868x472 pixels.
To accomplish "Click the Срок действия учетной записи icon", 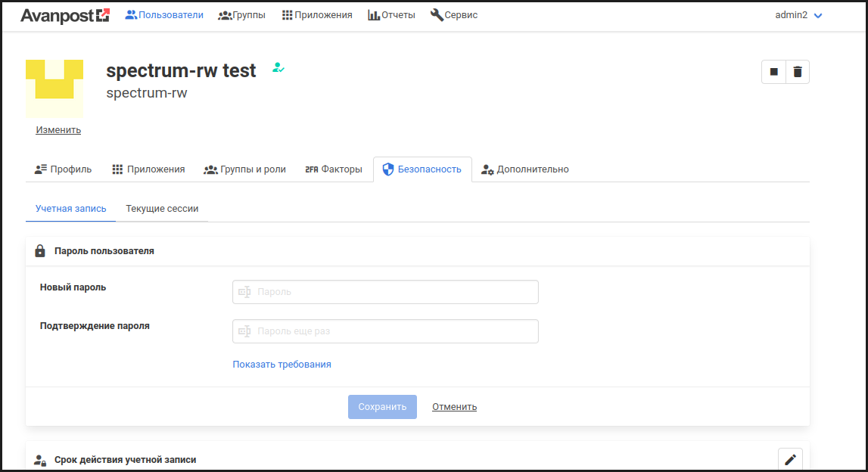I will [x=40, y=460].
